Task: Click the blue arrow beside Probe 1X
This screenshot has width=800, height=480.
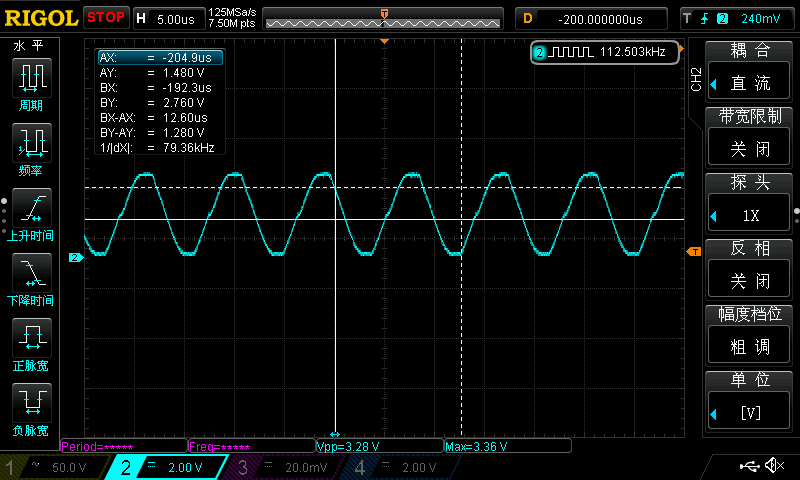Action: (x=713, y=216)
